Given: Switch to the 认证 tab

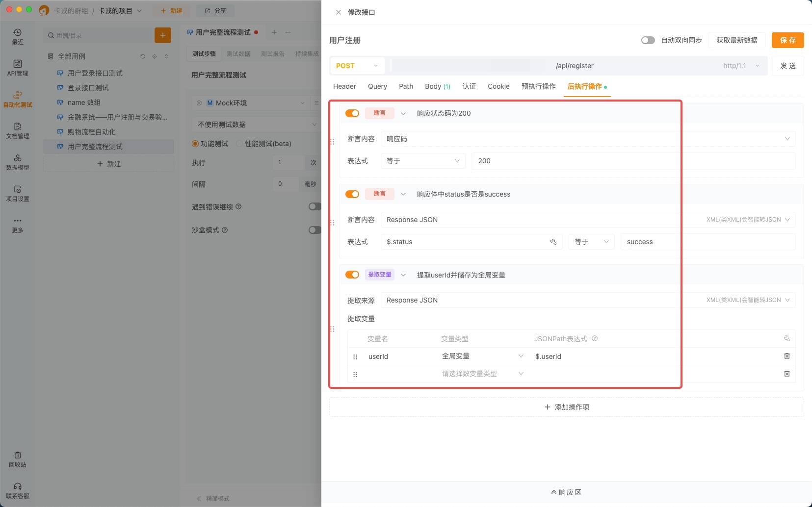Looking at the screenshot, I should coord(469,86).
